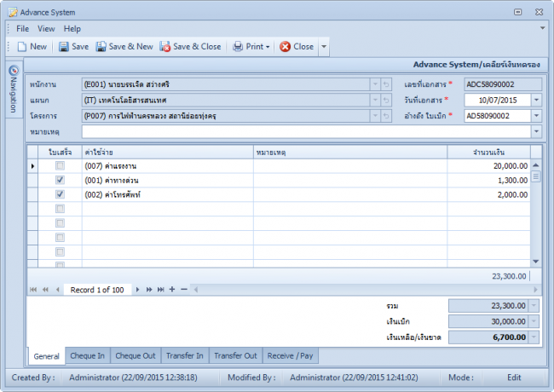Click the red Close toolbar button
Viewport: 554px width, 392px height.
[297, 47]
